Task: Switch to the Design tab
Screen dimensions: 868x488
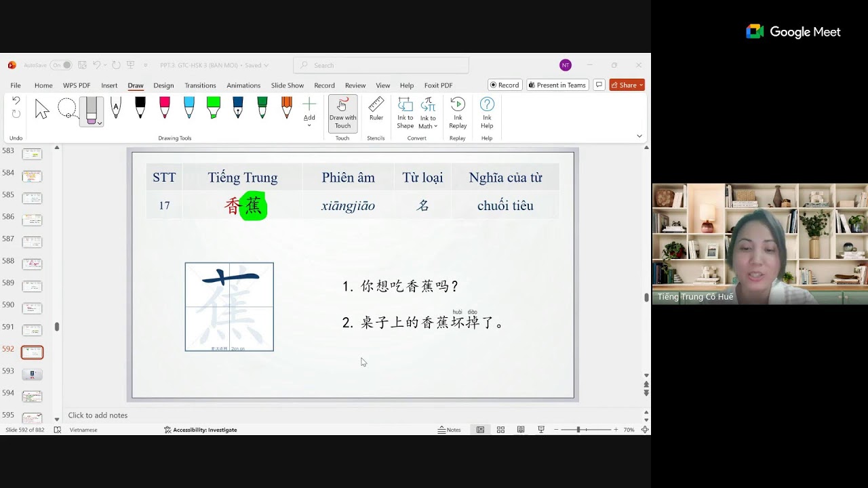Action: [163, 85]
